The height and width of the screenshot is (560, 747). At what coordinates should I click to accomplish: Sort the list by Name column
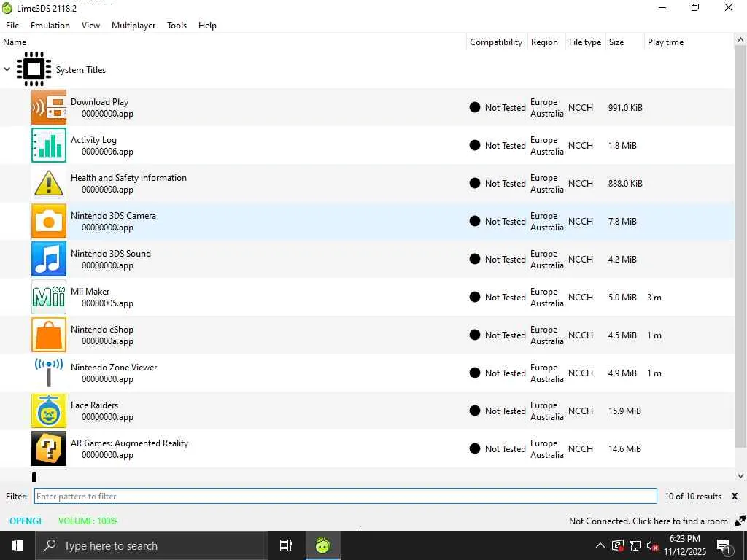click(233, 42)
